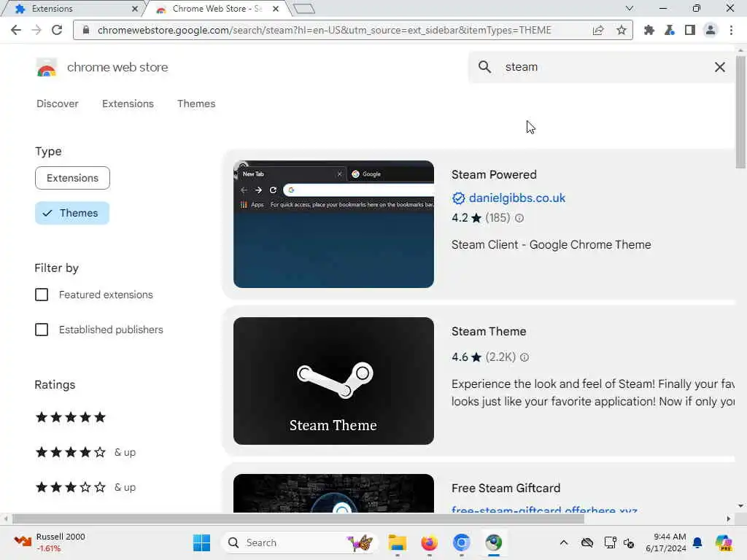Click the search magnifier icon

(x=484, y=66)
